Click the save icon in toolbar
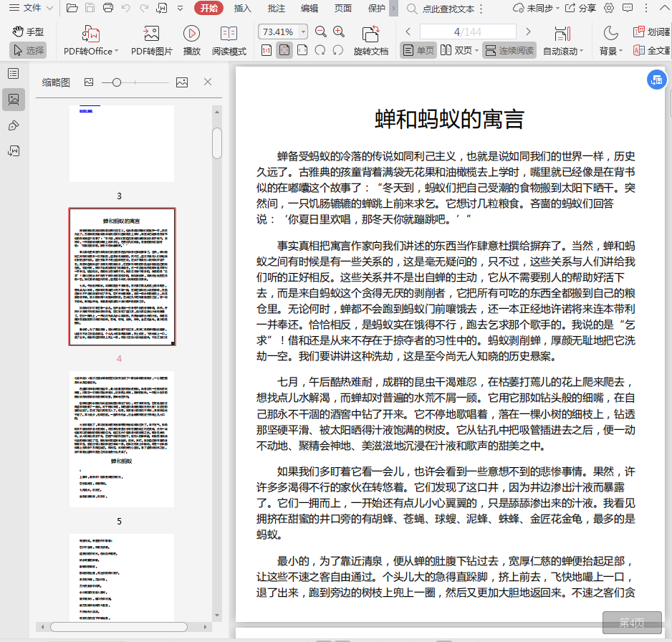 [90, 8]
